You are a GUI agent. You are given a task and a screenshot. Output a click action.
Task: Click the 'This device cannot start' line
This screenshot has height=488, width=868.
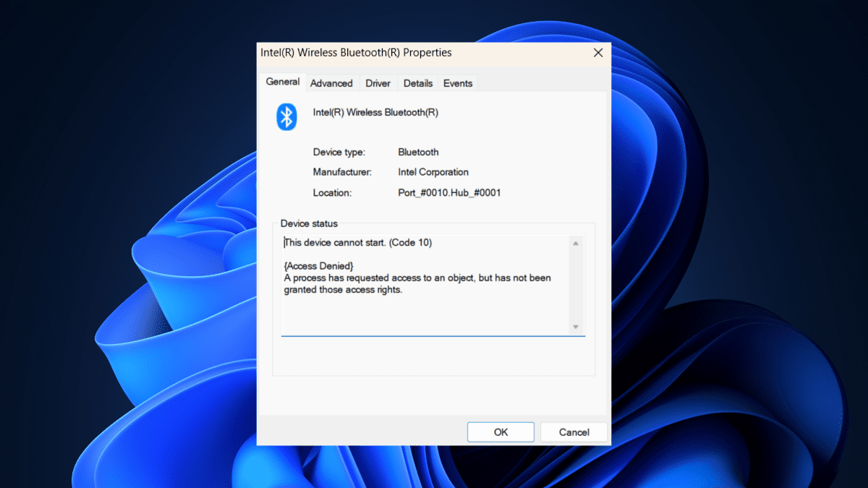[x=358, y=243]
